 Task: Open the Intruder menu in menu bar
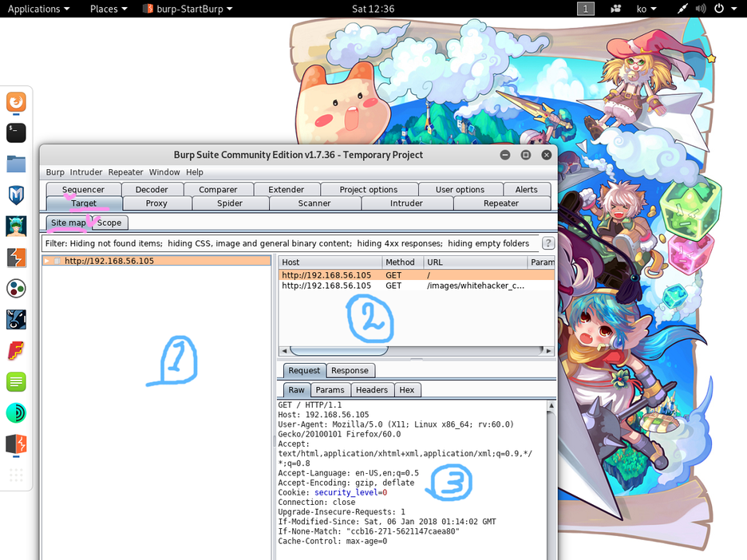[x=85, y=172]
